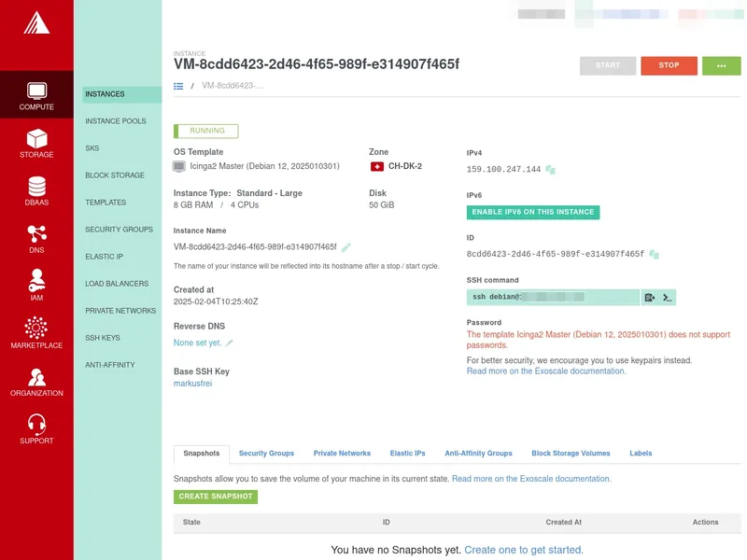Open the Storage section
This screenshot has width=747, height=560.
click(x=36, y=143)
